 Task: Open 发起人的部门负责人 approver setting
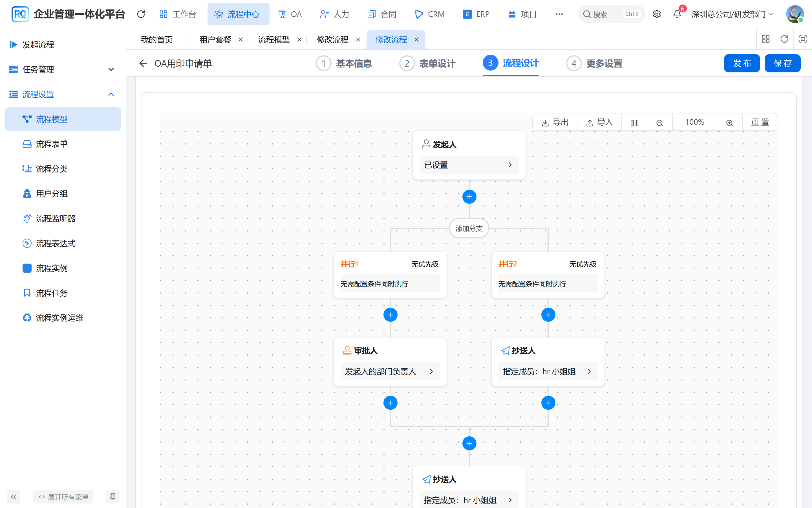(390, 371)
